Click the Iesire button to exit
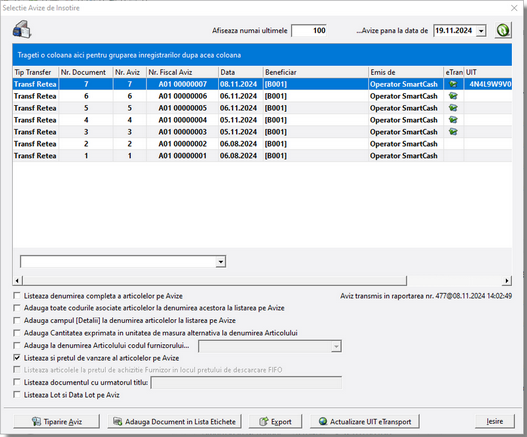 494,421
